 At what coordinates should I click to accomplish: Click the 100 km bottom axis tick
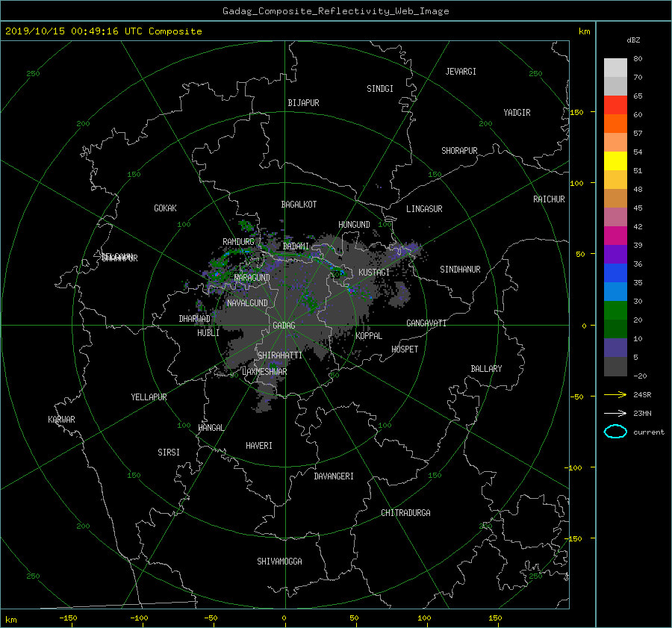click(424, 618)
